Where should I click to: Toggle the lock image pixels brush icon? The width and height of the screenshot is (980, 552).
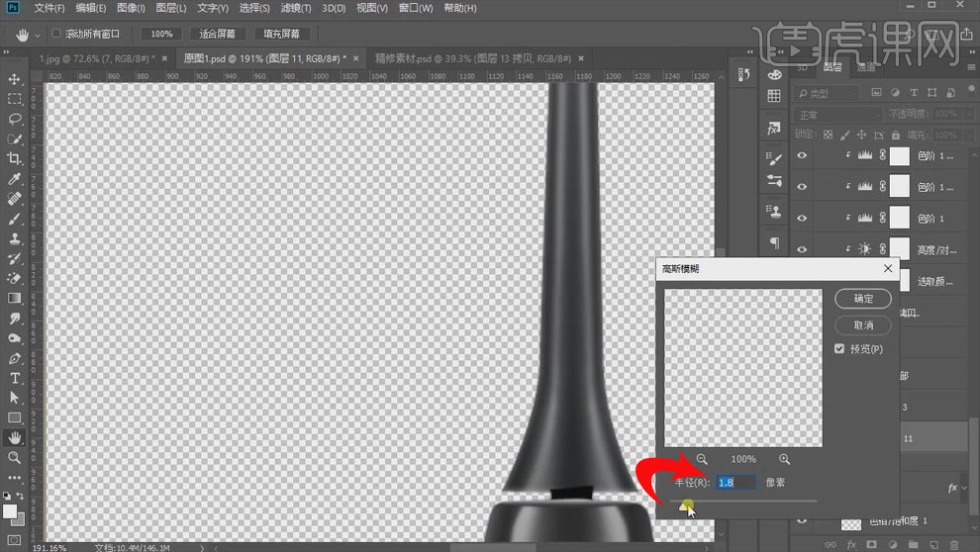845,135
